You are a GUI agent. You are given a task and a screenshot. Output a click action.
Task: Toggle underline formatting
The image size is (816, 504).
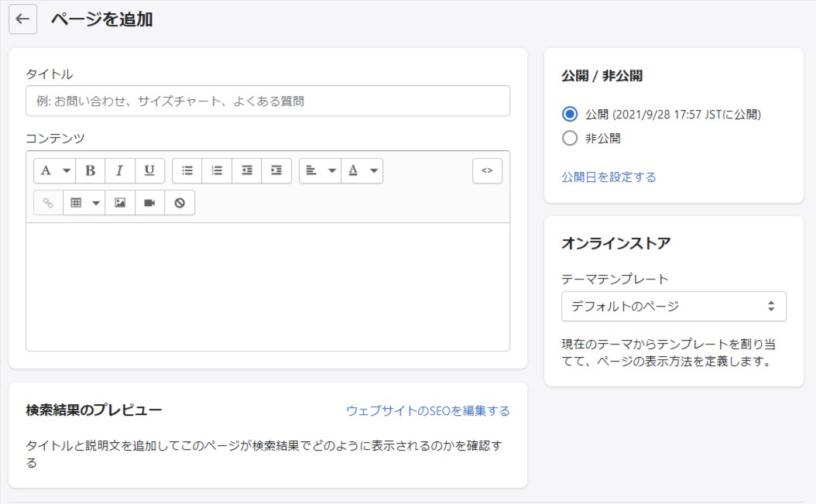pyautogui.click(x=149, y=170)
